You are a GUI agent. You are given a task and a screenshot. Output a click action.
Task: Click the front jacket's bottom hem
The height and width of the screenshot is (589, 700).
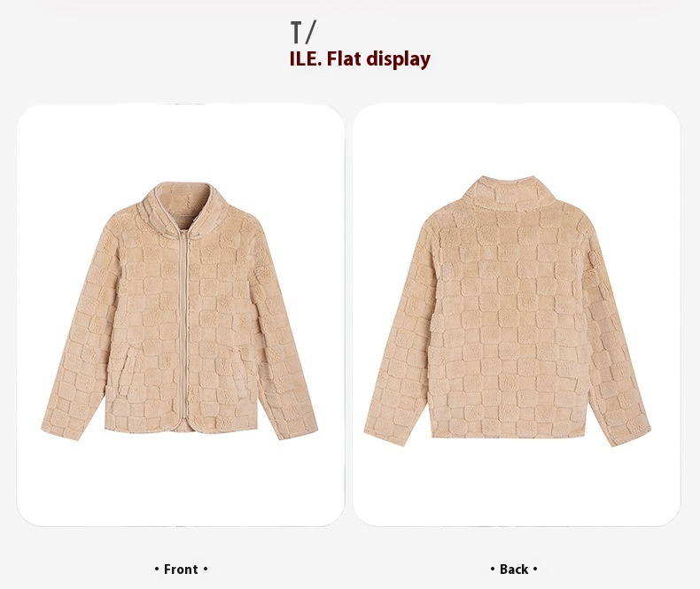[181, 426]
